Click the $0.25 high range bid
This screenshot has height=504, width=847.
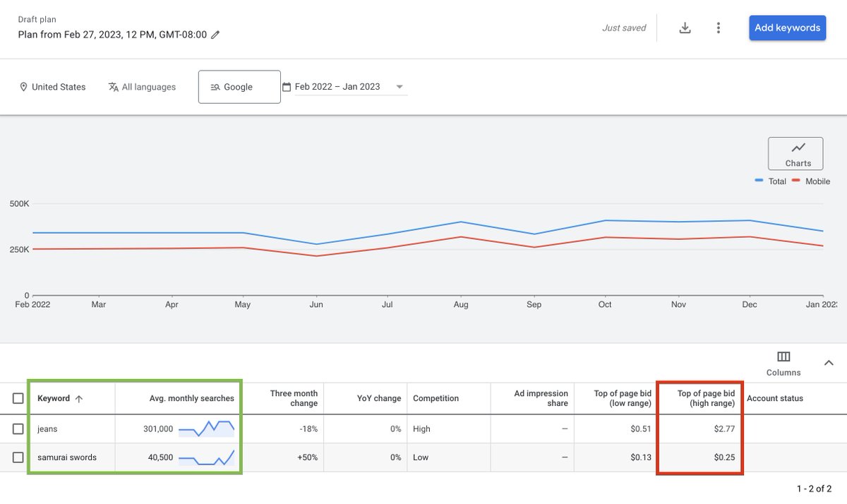(724, 457)
